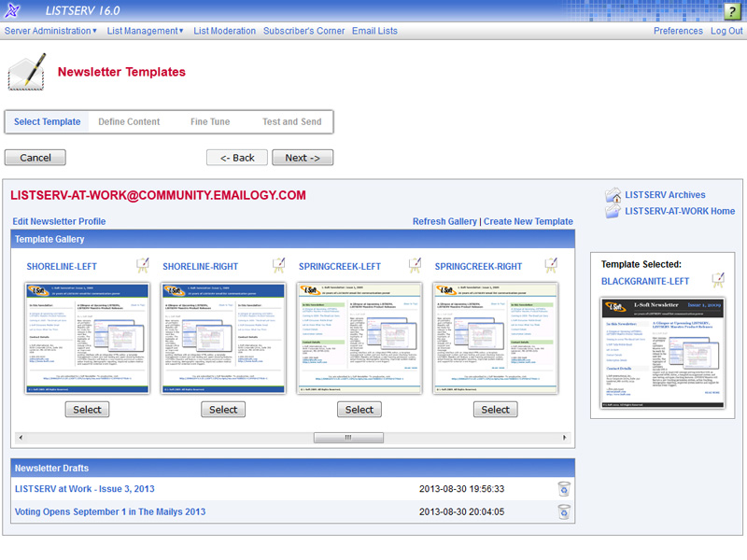This screenshot has width=747, height=560.
Task: Click the SPRINGCREEK-RIGHT preview thumbnail
Action: (496, 338)
